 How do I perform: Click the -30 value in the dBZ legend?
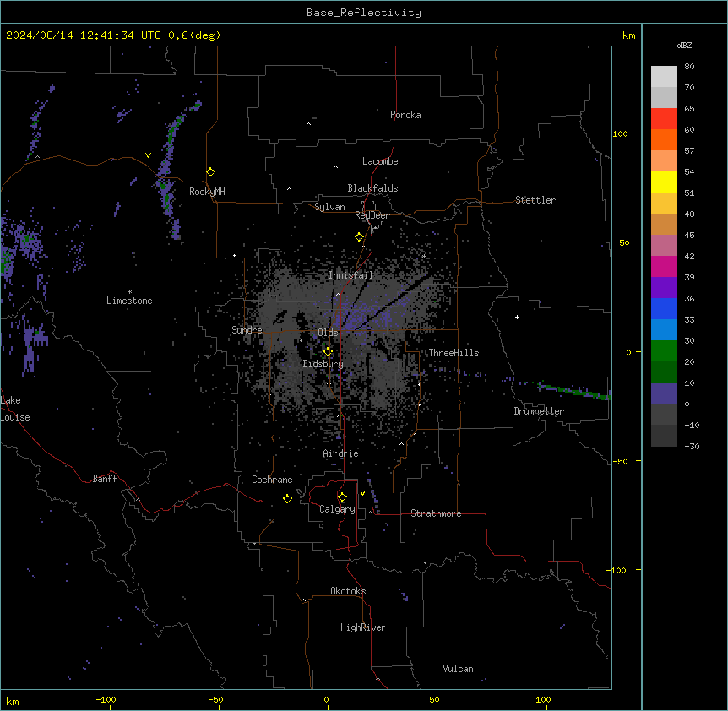[x=692, y=446]
